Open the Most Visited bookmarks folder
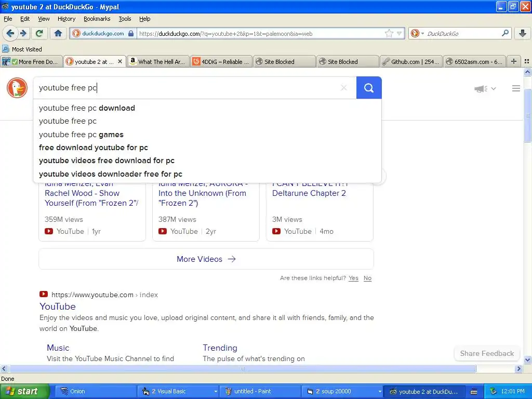The image size is (532, 399). click(22, 49)
